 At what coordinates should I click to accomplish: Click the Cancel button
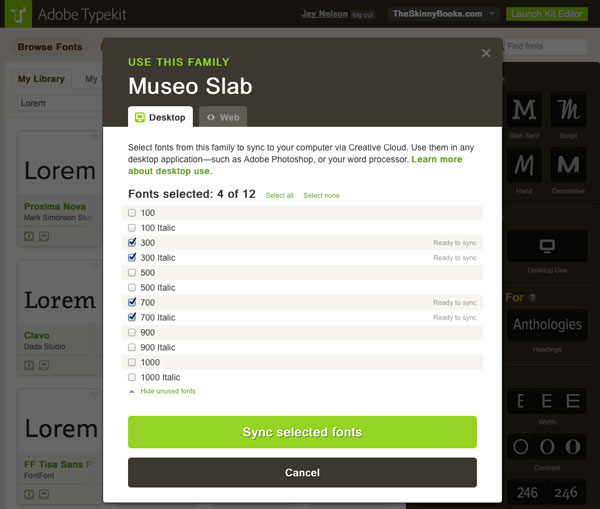[302, 473]
